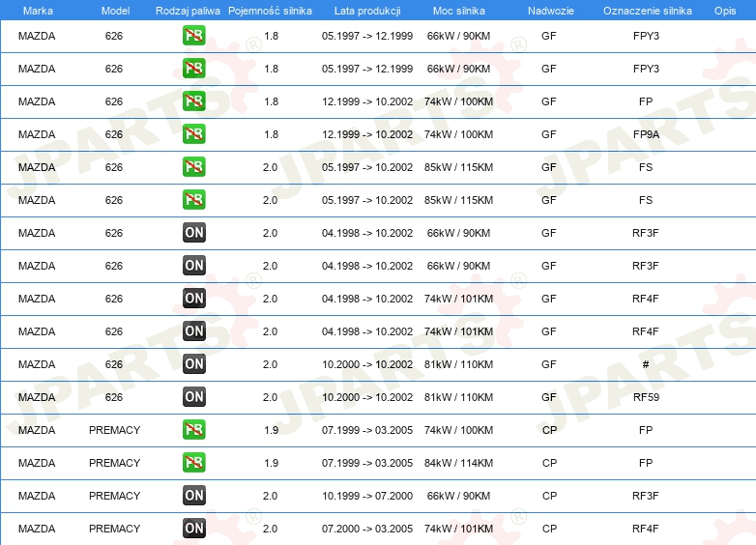Select the FP engine code in the 626 row
756x545 pixels.
pos(646,101)
